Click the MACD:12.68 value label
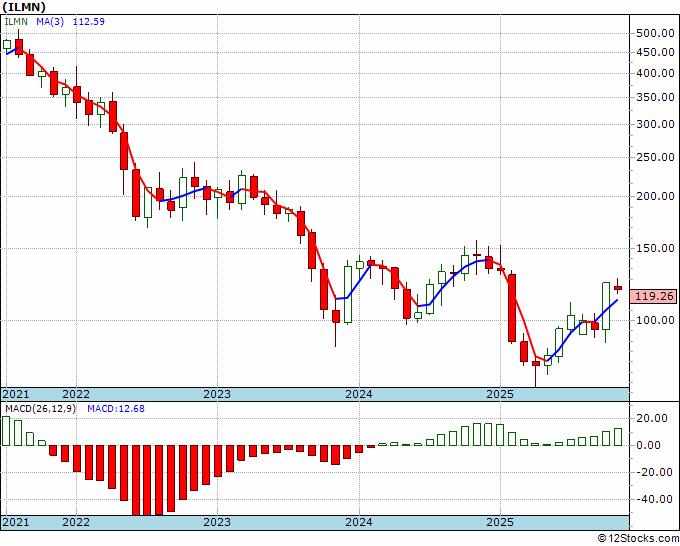 116,409
